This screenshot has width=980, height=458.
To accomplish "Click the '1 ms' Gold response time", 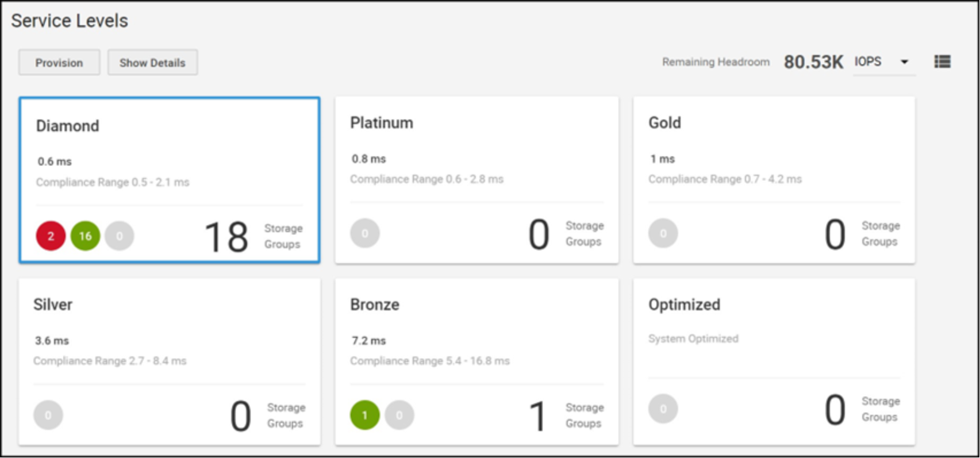I will (662, 159).
